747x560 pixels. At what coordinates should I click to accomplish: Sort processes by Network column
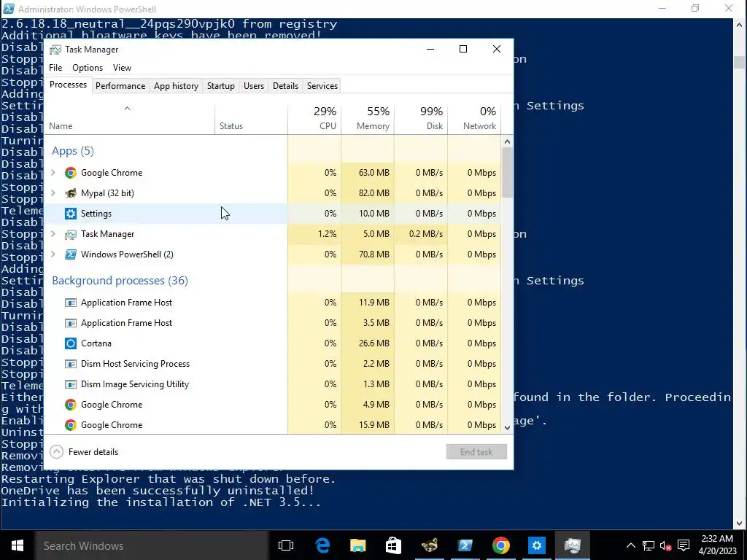[x=474, y=118]
